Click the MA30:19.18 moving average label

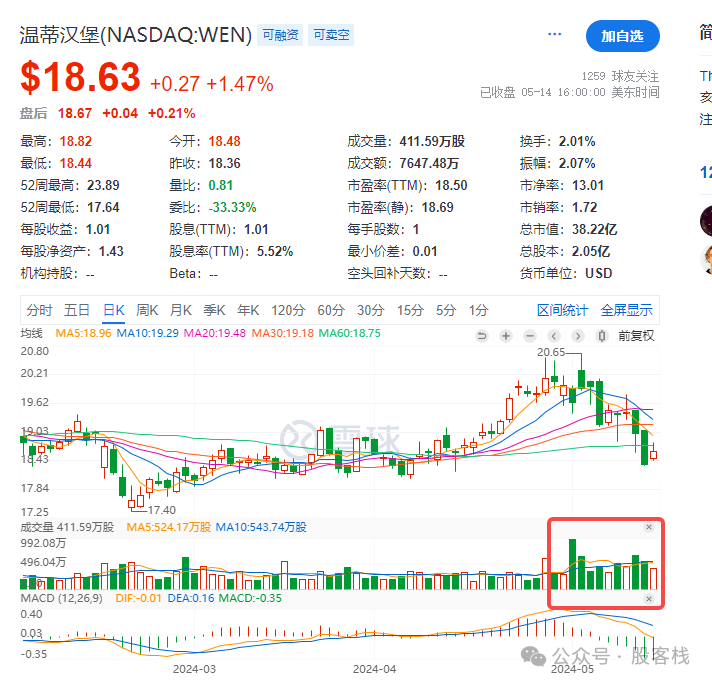click(283, 333)
